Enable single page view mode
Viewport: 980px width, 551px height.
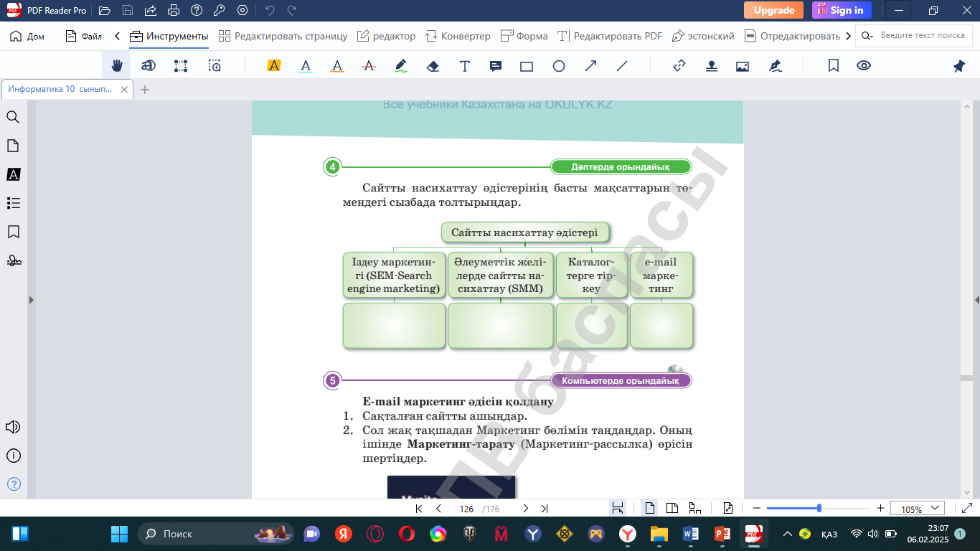pyautogui.click(x=650, y=509)
